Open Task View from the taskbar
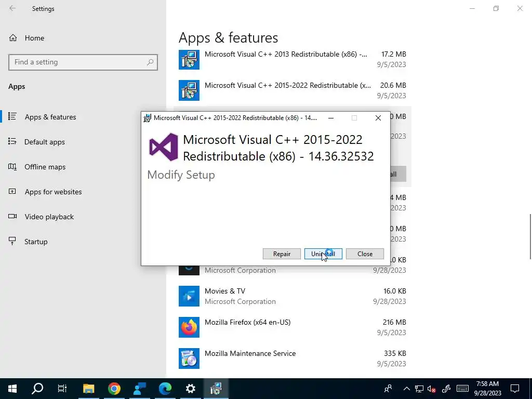The width and height of the screenshot is (532, 399). coord(62,389)
